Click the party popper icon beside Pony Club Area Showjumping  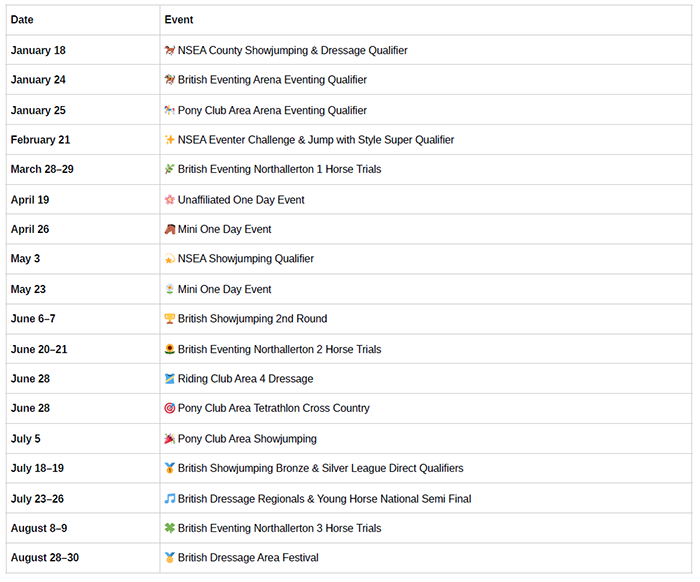[170, 438]
